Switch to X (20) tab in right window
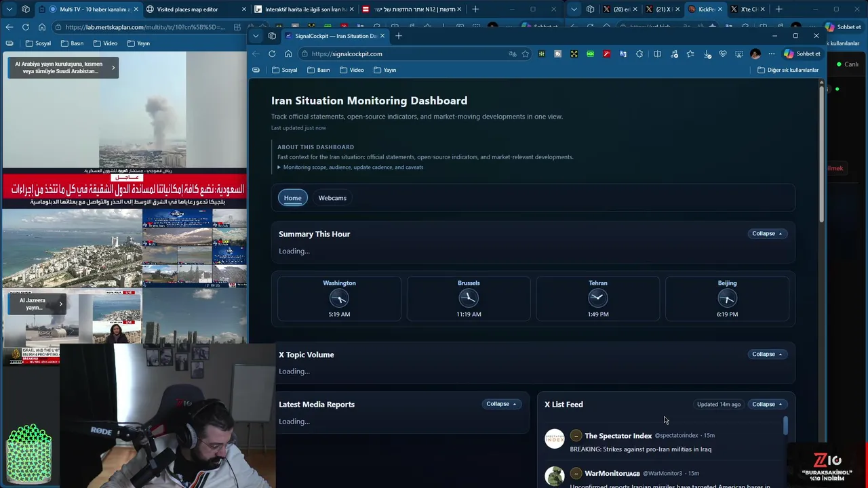The image size is (868, 488). (x=620, y=9)
